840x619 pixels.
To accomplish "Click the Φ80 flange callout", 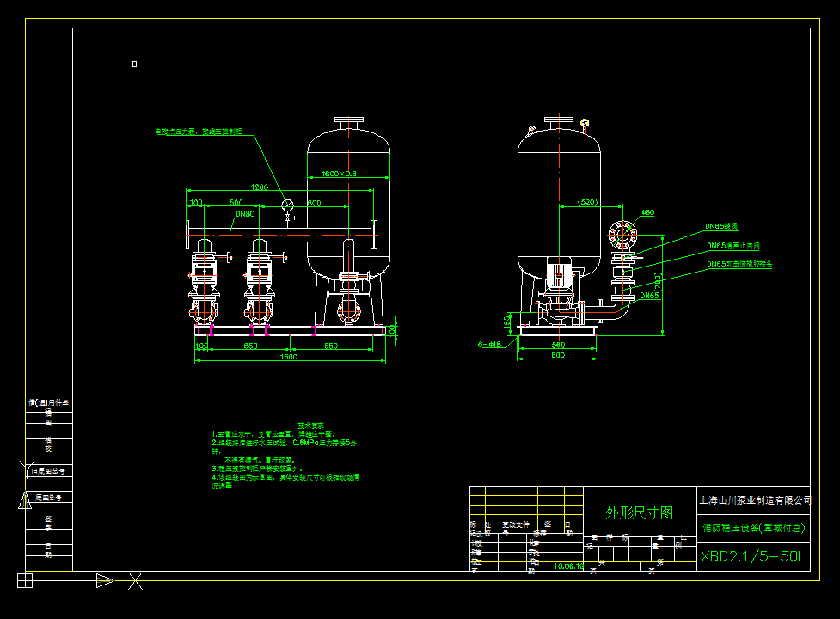I will [x=648, y=212].
